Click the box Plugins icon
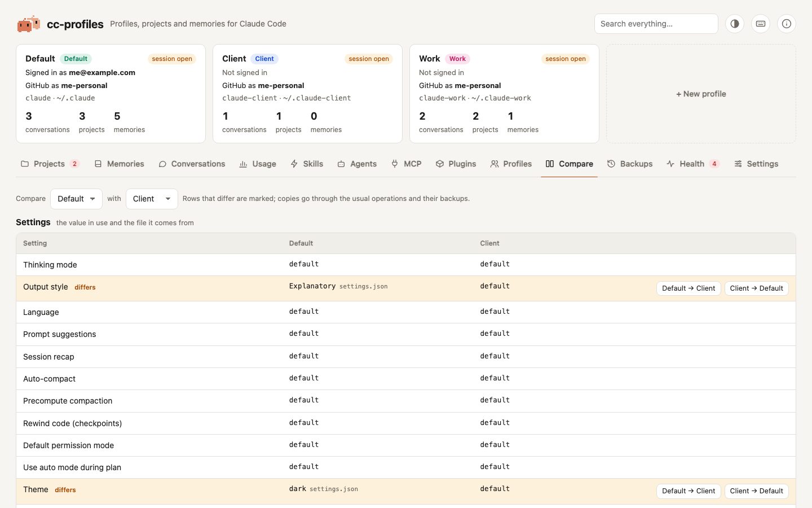The image size is (812, 508). pos(440,164)
